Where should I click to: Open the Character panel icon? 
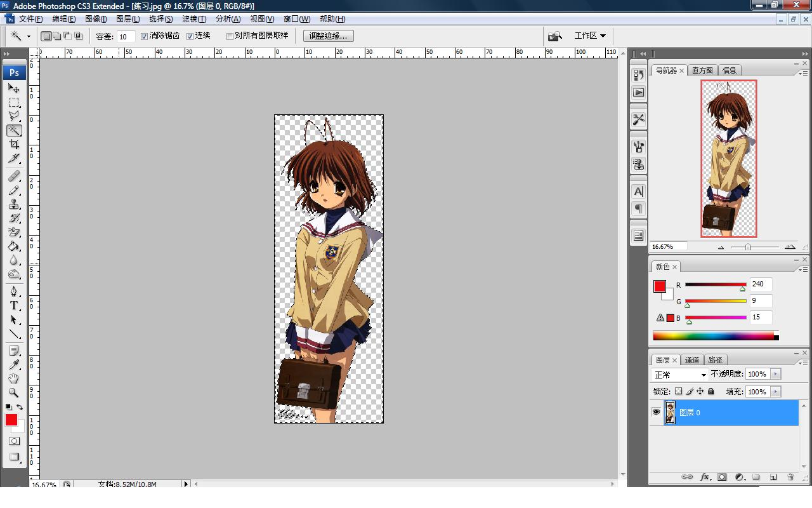click(x=638, y=191)
